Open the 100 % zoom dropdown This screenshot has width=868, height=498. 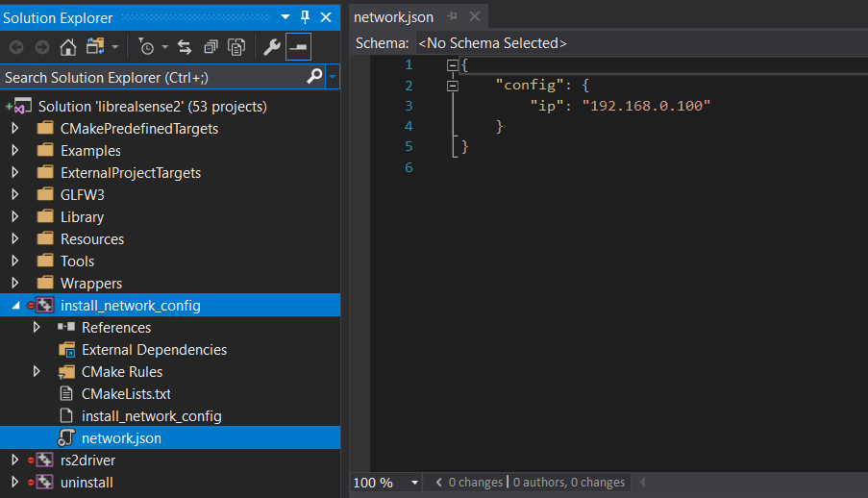[414, 483]
